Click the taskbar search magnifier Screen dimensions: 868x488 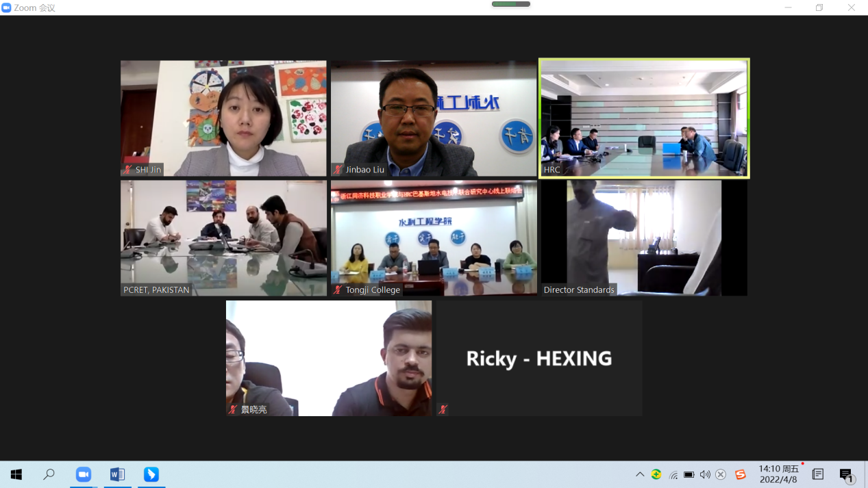click(49, 474)
